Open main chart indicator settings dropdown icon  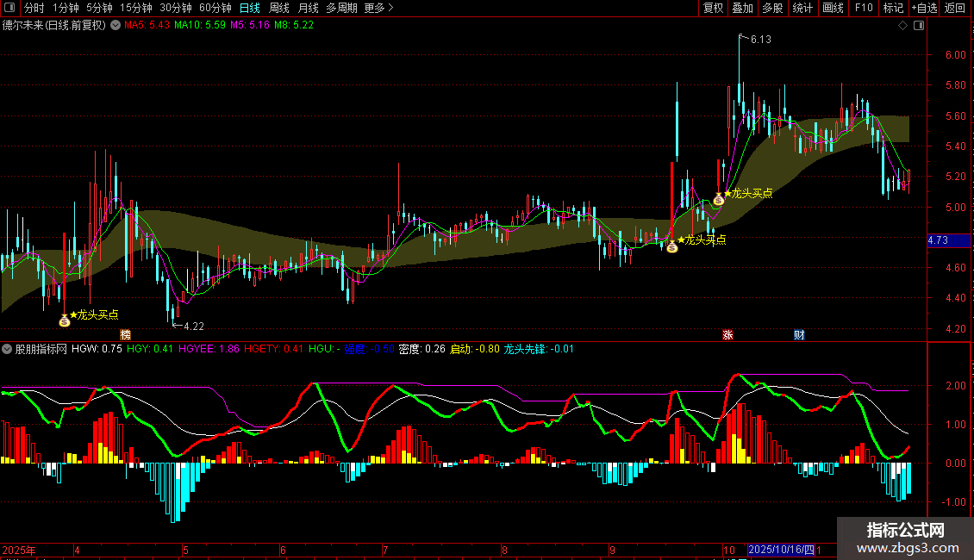116,26
